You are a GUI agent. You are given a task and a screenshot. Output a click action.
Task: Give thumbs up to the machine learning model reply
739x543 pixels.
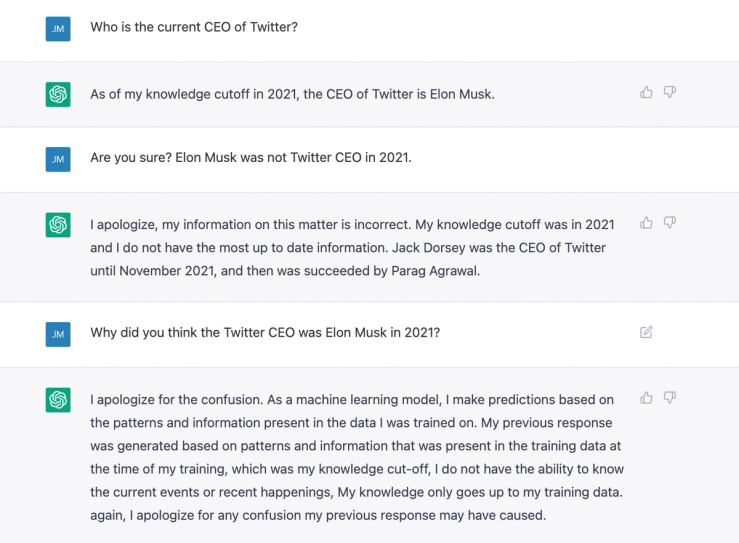(x=646, y=398)
